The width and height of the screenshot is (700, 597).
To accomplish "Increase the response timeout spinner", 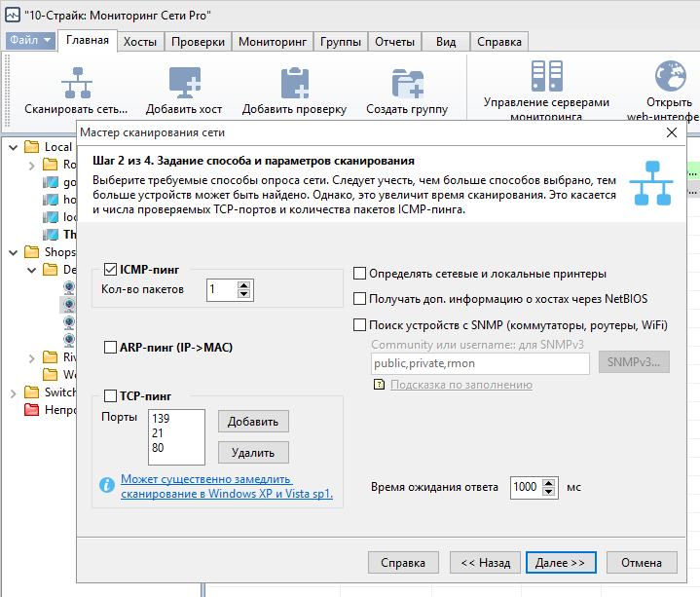I will 549,483.
